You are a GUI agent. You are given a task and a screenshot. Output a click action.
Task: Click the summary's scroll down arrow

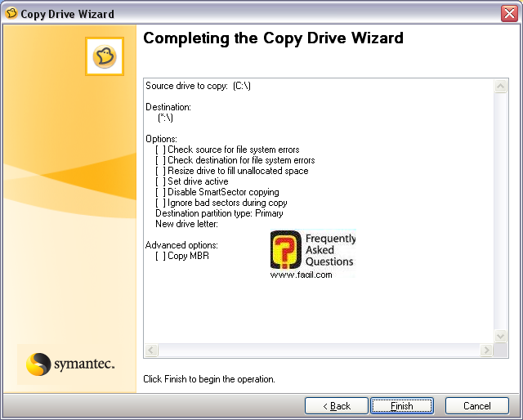click(x=502, y=336)
